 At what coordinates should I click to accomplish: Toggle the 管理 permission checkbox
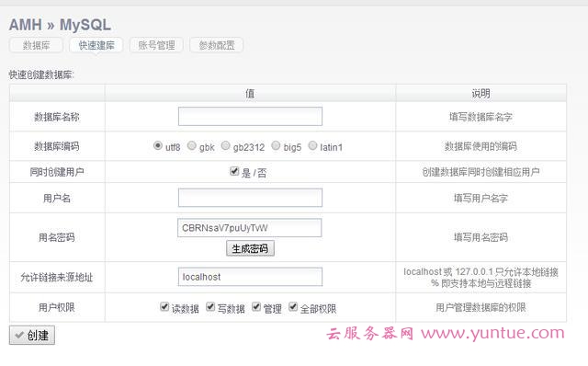[x=256, y=306]
